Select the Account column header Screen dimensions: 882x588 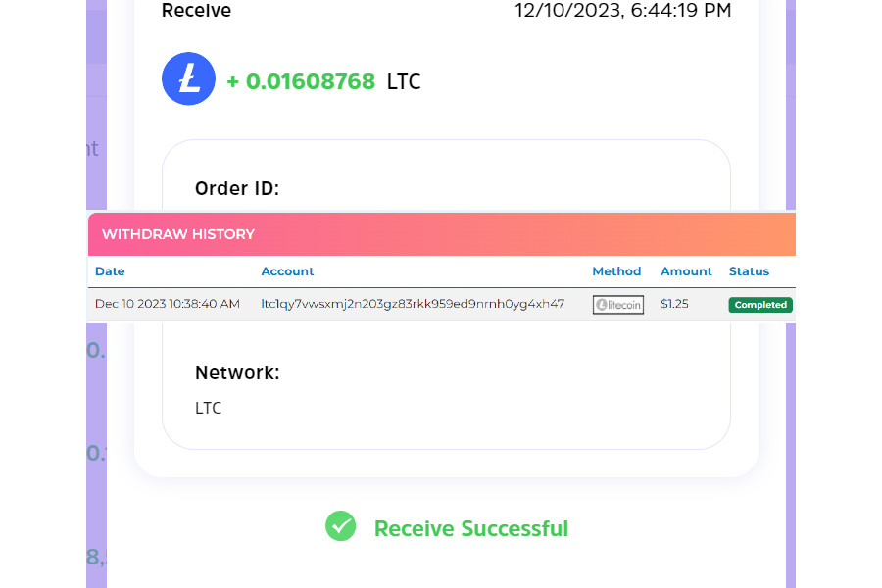(x=287, y=271)
